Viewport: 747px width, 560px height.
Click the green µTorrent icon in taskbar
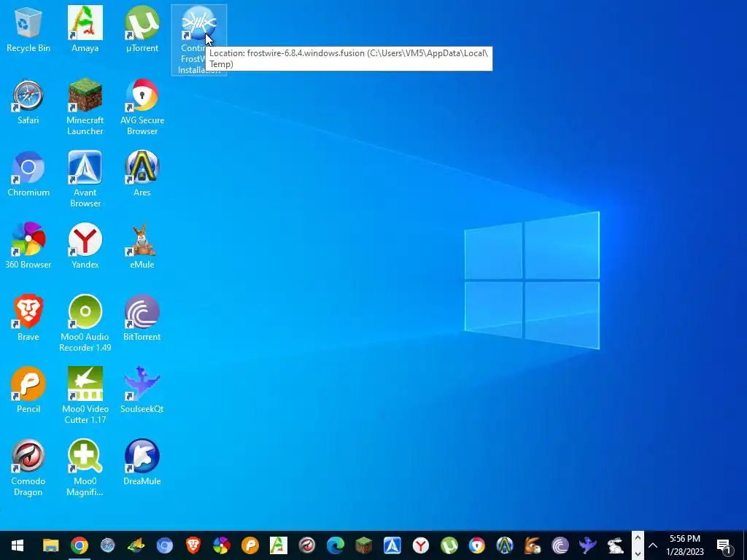coord(449,545)
